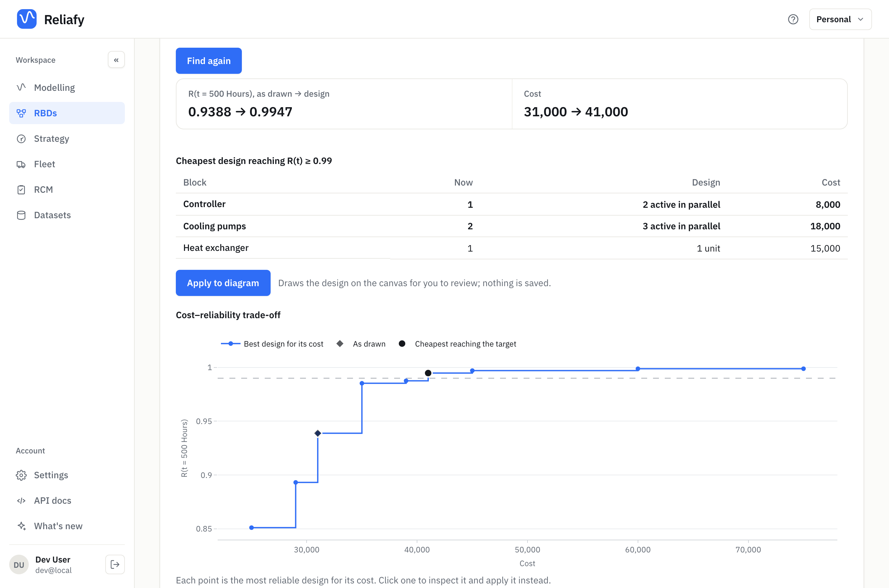
Task: View What's new
Action: coord(67,526)
